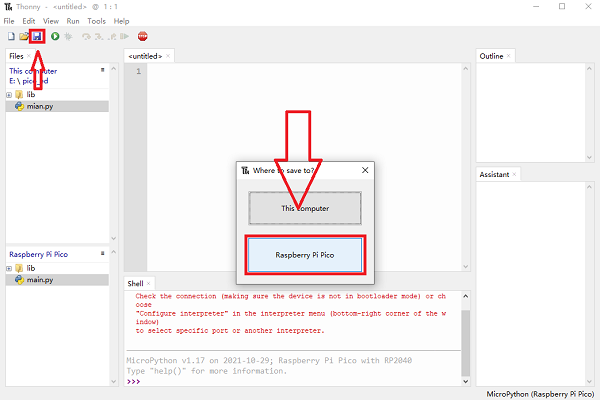Close the Where to save to dialog
Screen dimensions: 600x400
coord(365,170)
